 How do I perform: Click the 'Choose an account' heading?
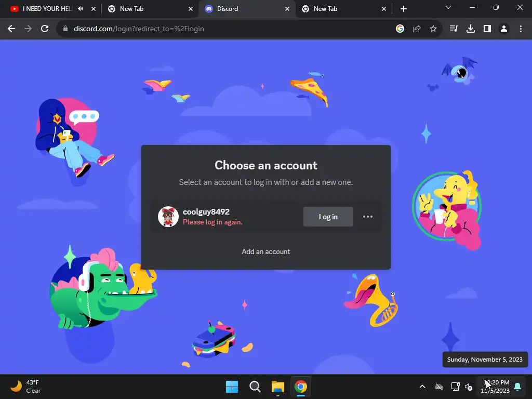265,165
